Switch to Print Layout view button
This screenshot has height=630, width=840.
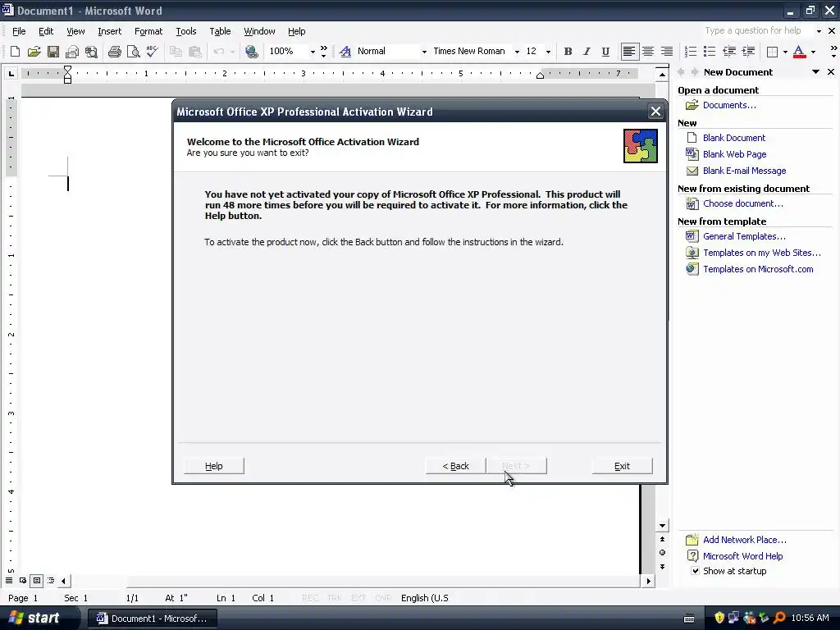[x=36, y=580]
